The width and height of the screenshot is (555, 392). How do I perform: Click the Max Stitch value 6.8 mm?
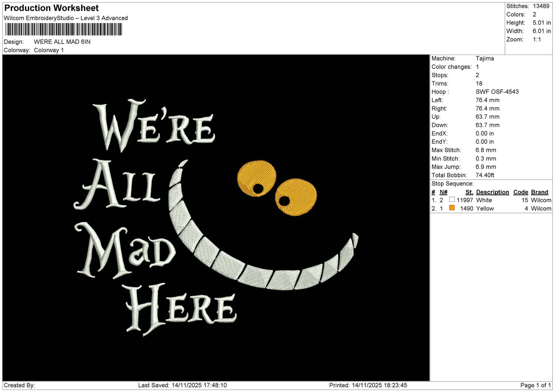tap(486, 150)
